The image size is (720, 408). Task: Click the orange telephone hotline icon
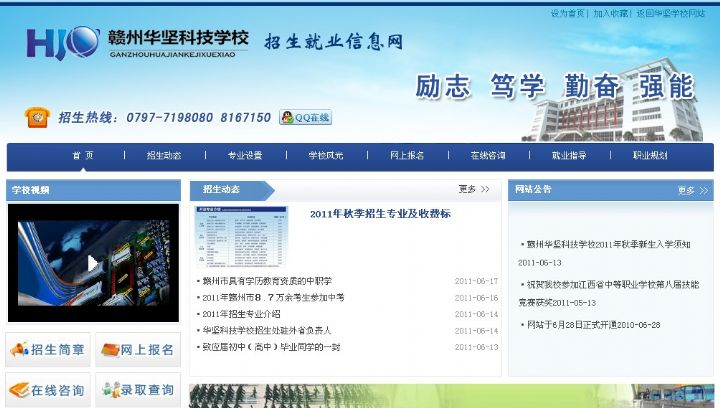click(x=37, y=117)
